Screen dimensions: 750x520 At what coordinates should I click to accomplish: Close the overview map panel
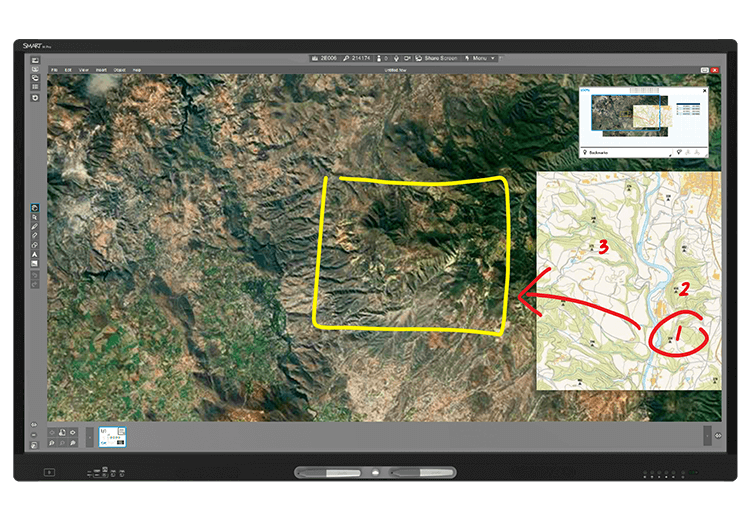click(705, 90)
